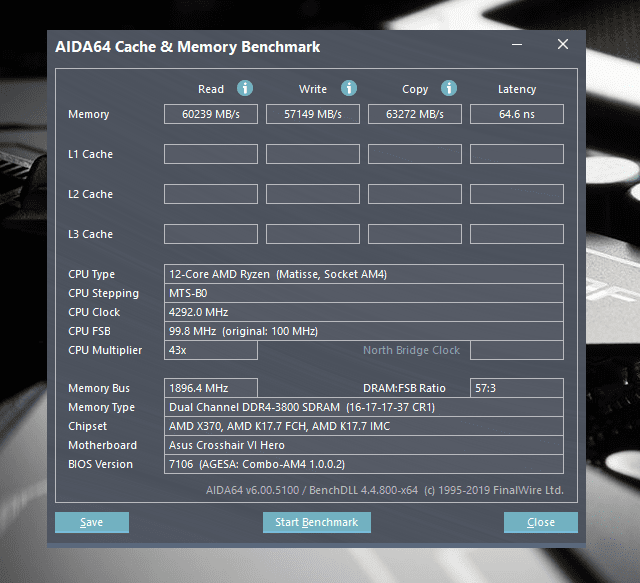Click the Chipset value AMD X370
The height and width of the screenshot is (583, 640).
point(364,426)
